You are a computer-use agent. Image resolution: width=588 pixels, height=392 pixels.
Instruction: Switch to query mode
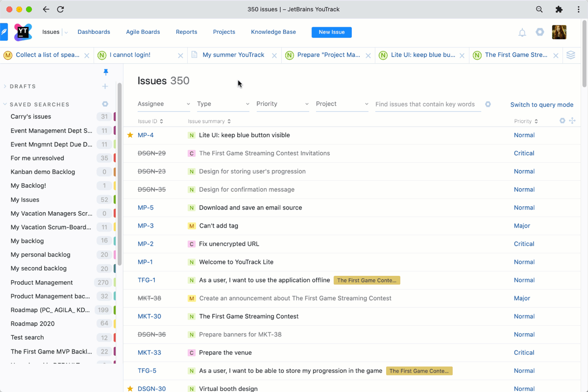(541, 104)
